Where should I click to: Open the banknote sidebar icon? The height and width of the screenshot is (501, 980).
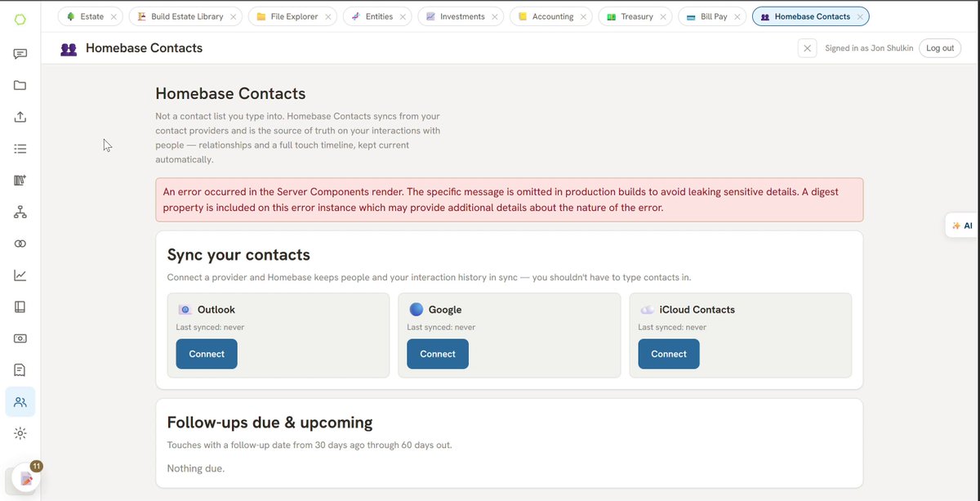pos(20,338)
